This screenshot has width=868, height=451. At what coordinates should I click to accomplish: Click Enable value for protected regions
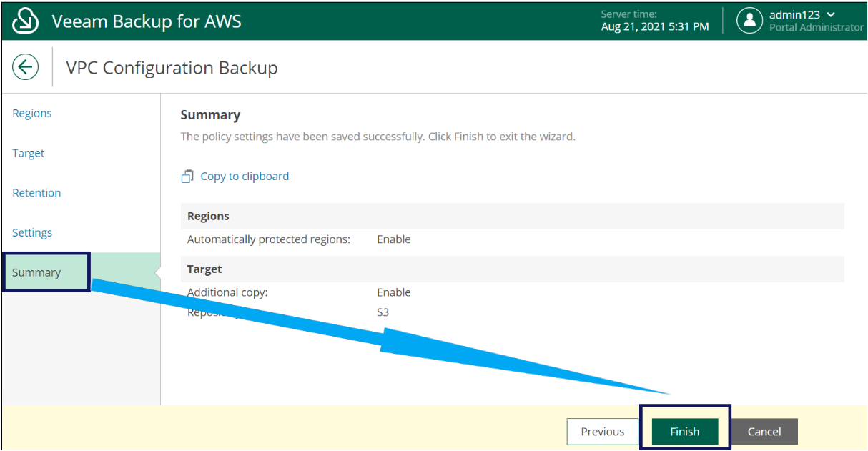point(394,239)
